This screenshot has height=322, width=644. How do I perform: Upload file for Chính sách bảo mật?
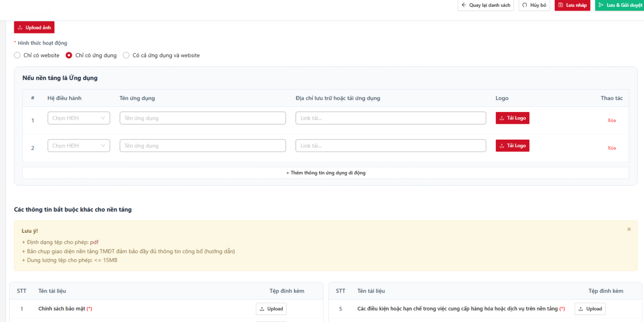point(271,309)
